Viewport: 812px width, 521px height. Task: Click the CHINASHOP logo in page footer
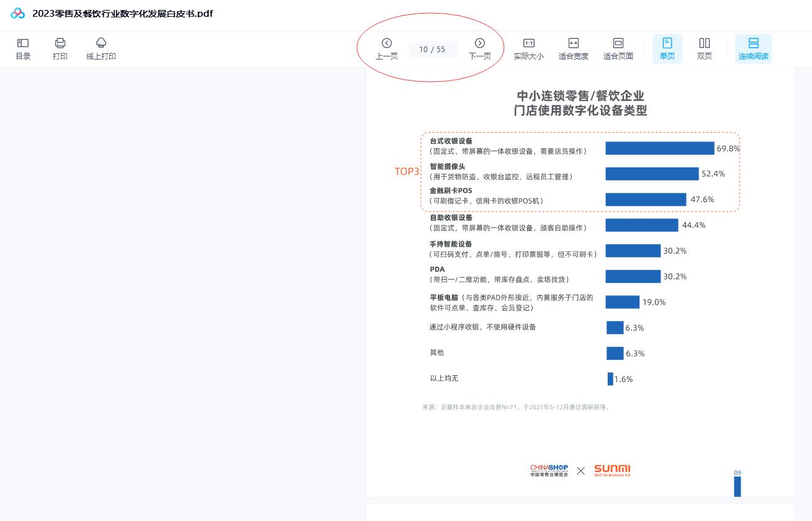tap(549, 471)
